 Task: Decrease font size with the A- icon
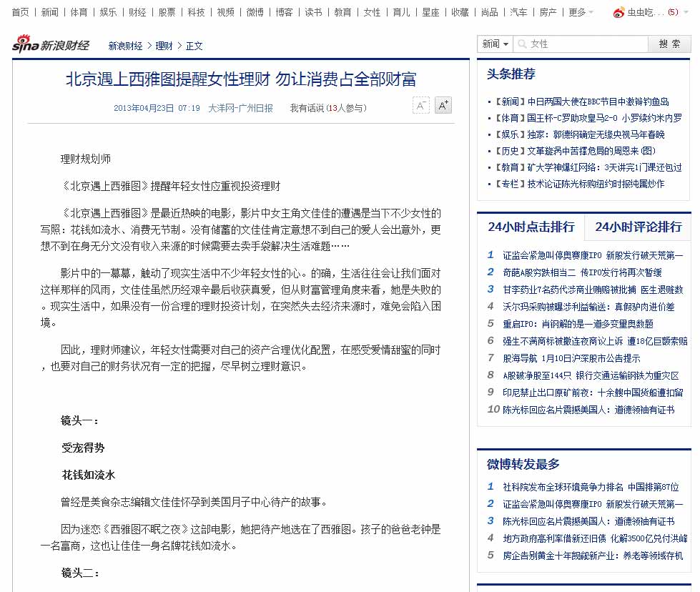coord(420,105)
